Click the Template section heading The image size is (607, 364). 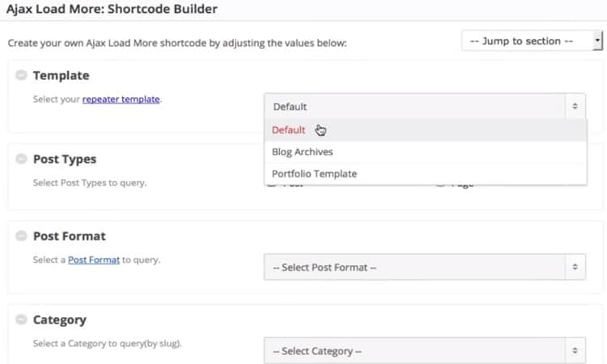click(62, 75)
